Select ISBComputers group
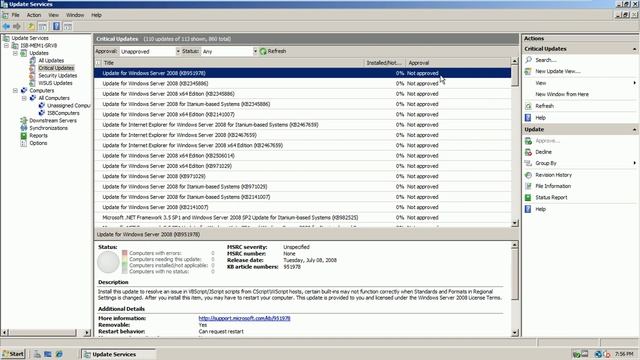This screenshot has width=640, height=360. pyautogui.click(x=63, y=113)
